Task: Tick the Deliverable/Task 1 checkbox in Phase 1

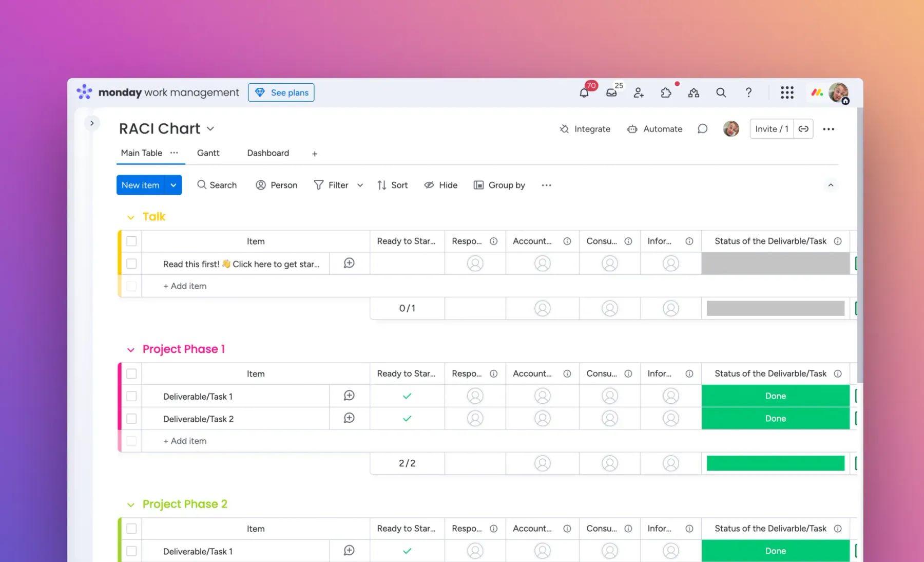Action: pos(131,396)
